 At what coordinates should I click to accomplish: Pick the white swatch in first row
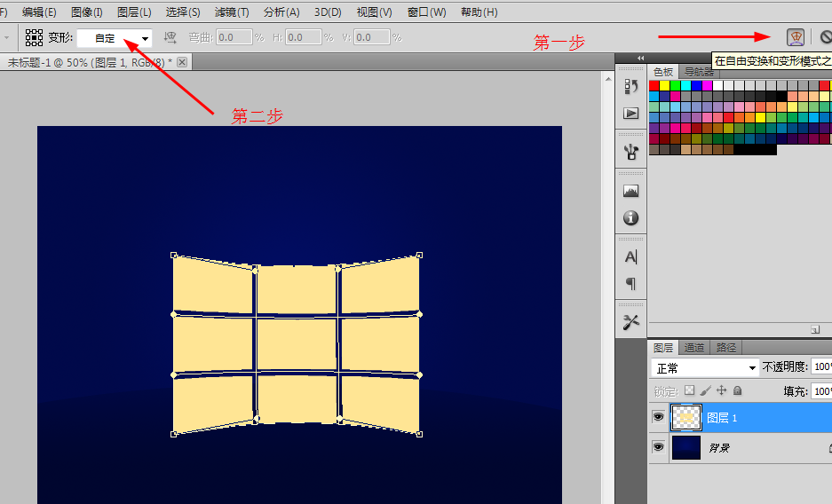[x=718, y=85]
